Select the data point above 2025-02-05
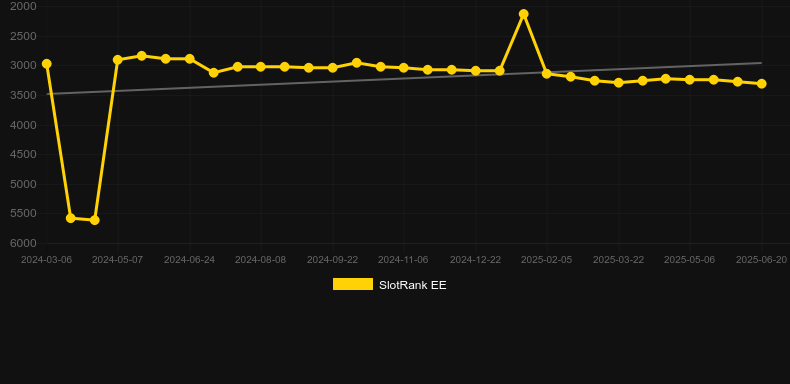 [x=547, y=74]
